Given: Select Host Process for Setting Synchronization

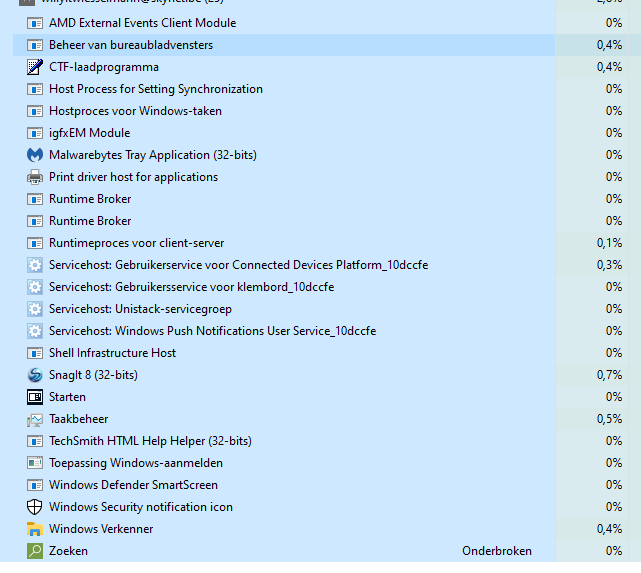Looking at the screenshot, I should click(155, 89).
